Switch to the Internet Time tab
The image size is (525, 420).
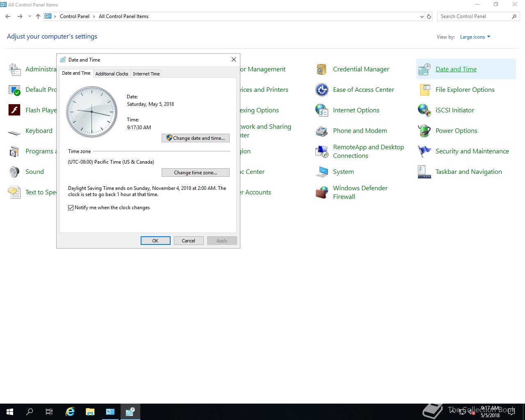[146, 74]
